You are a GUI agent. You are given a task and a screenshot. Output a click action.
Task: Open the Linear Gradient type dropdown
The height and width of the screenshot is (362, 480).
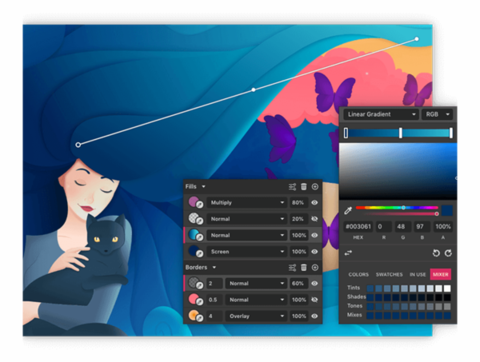point(381,114)
